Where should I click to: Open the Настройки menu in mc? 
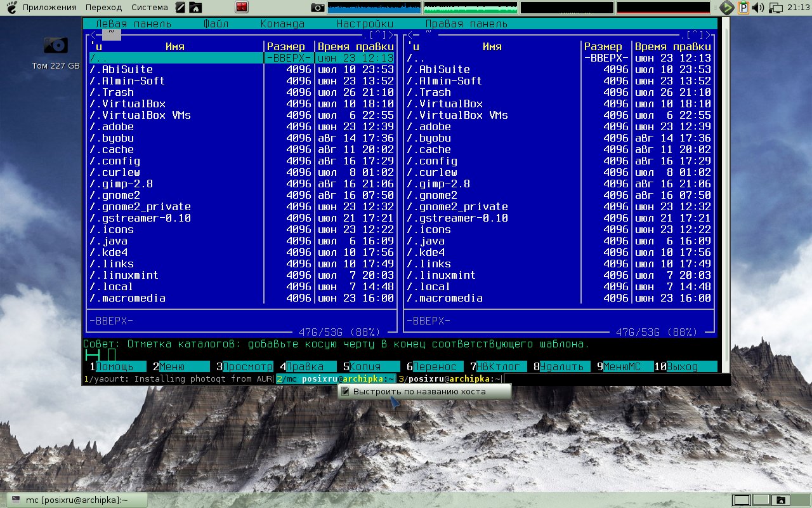[x=365, y=24]
